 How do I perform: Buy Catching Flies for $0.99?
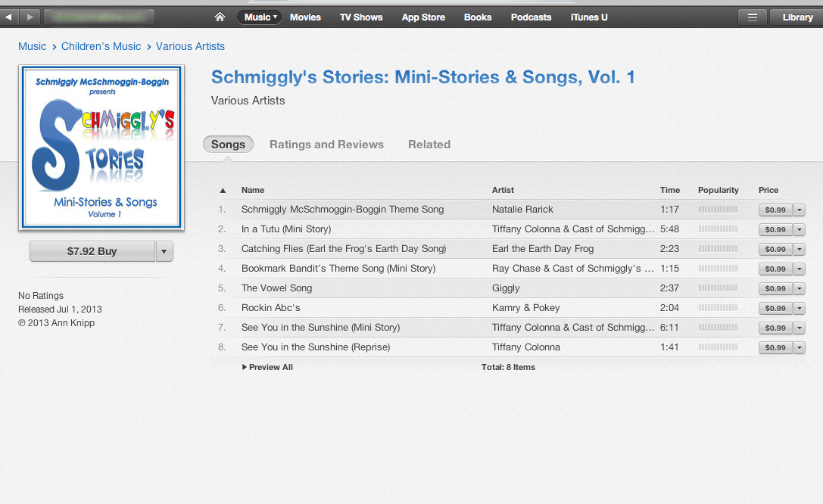coord(775,249)
